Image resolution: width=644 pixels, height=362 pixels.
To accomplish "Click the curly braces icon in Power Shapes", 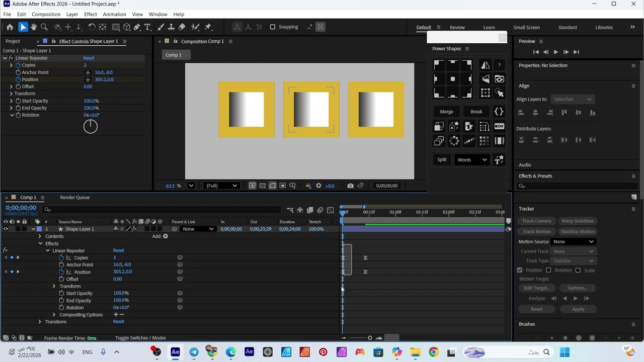I will point(499,112).
